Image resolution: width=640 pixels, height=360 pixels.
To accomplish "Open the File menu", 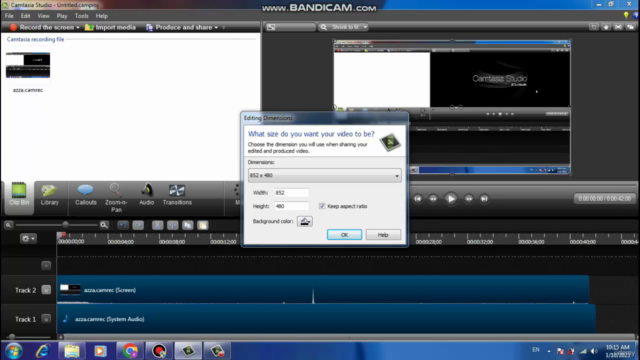I will click(x=9, y=16).
